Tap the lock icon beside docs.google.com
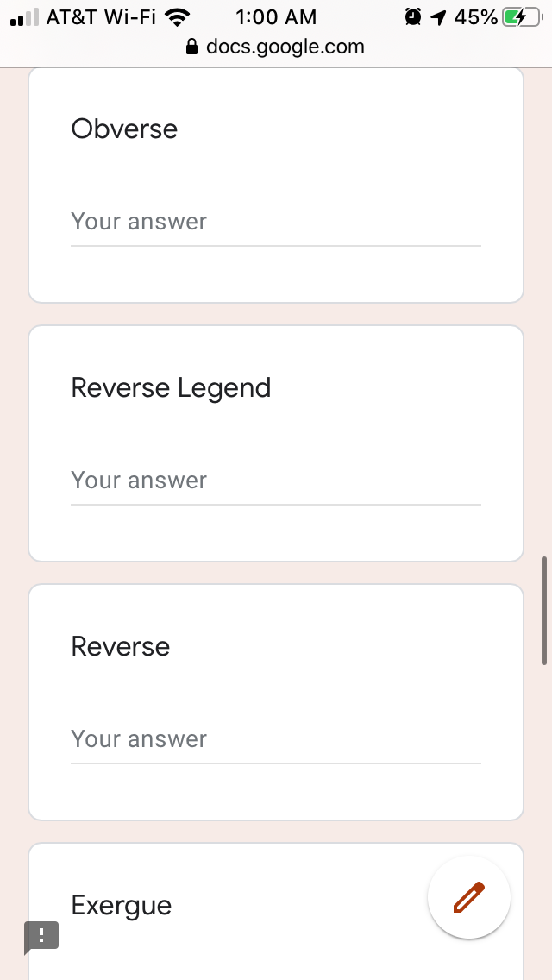 [192, 47]
